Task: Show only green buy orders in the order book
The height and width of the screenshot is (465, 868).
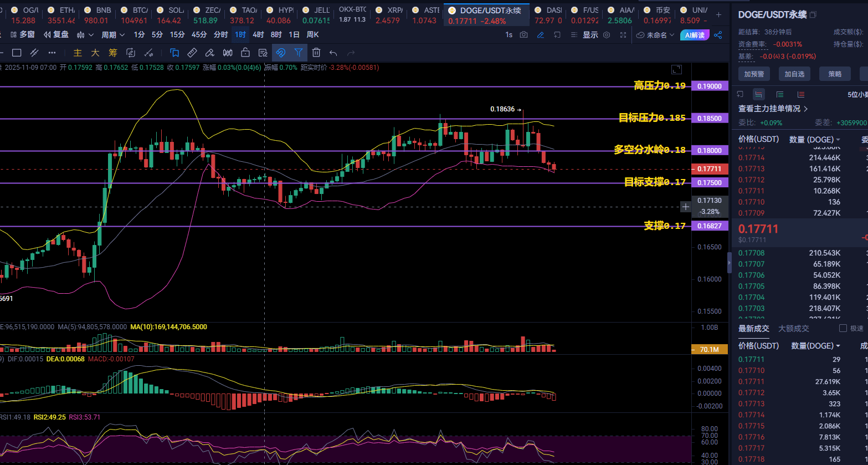Action: (x=780, y=94)
